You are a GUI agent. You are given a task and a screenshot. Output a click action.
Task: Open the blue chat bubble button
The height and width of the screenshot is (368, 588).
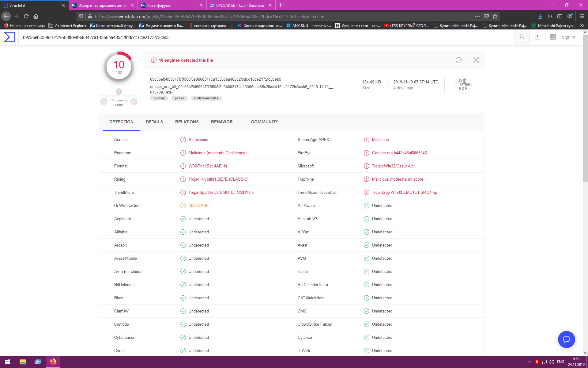(x=566, y=339)
